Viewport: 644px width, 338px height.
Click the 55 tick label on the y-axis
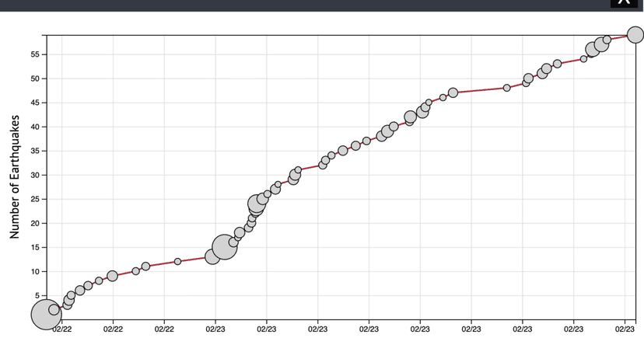(36, 54)
